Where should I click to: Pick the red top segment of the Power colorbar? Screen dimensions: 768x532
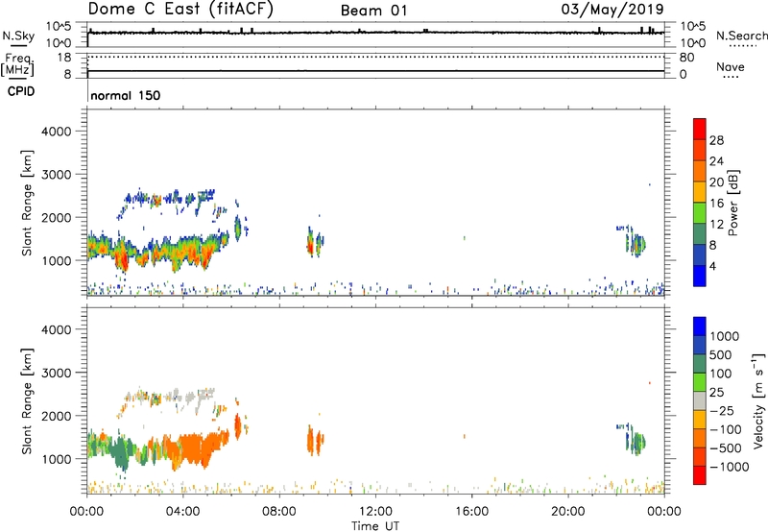pyautogui.click(x=700, y=130)
